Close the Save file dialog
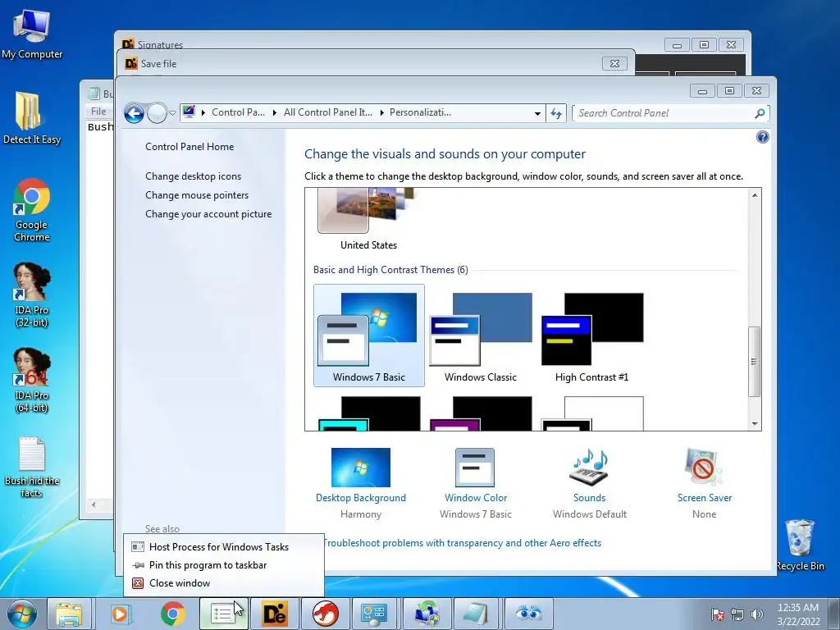This screenshot has width=840, height=630. 614,64
